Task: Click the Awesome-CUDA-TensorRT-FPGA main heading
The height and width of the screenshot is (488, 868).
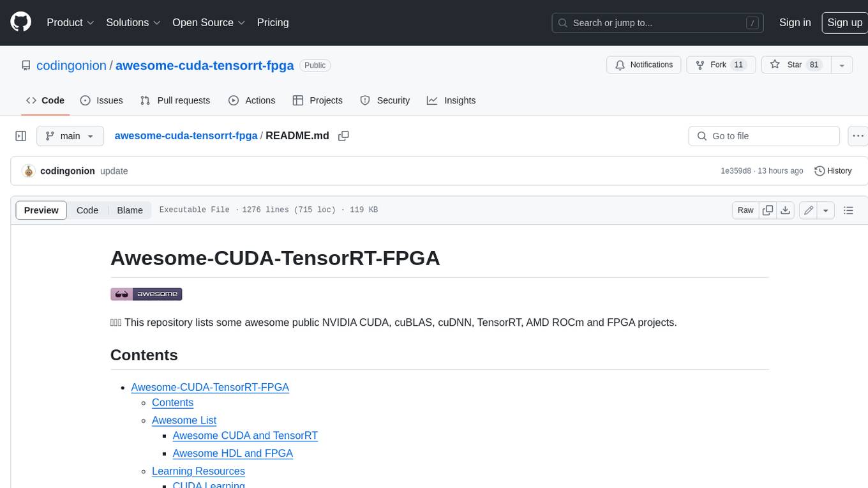Action: click(275, 258)
